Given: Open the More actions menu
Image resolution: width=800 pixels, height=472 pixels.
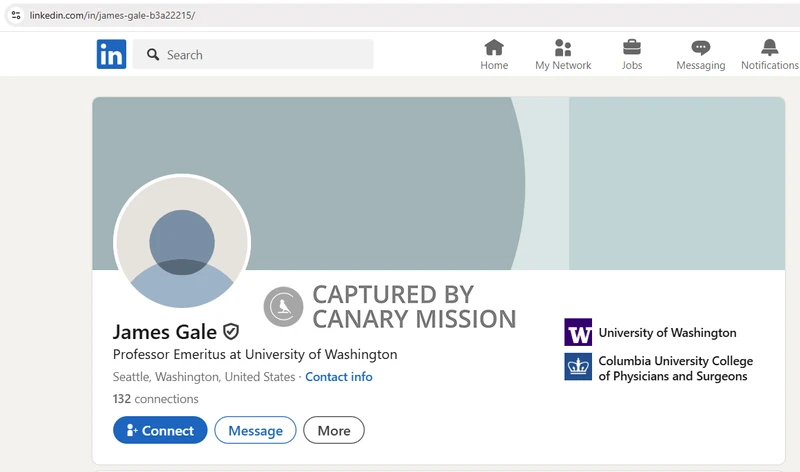Looking at the screenshot, I should [x=334, y=430].
